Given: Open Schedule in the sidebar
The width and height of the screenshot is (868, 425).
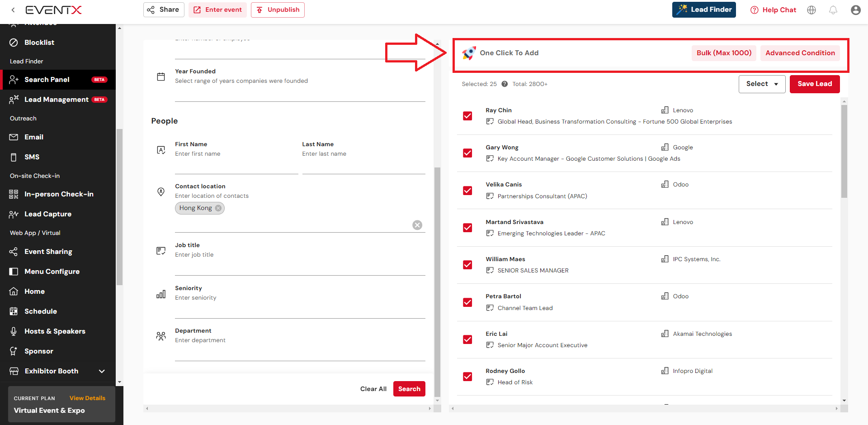Looking at the screenshot, I should click(x=58, y=311).
